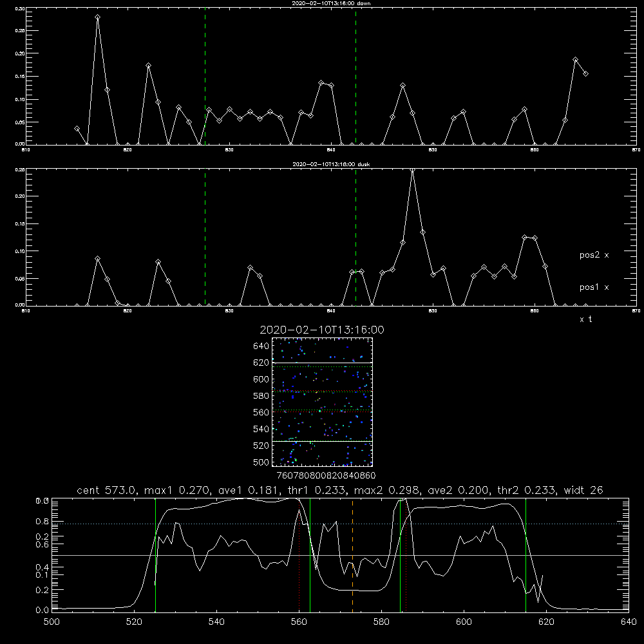Click bottom plot x-axis label 540
The height and width of the screenshot is (644, 644).
click(216, 622)
